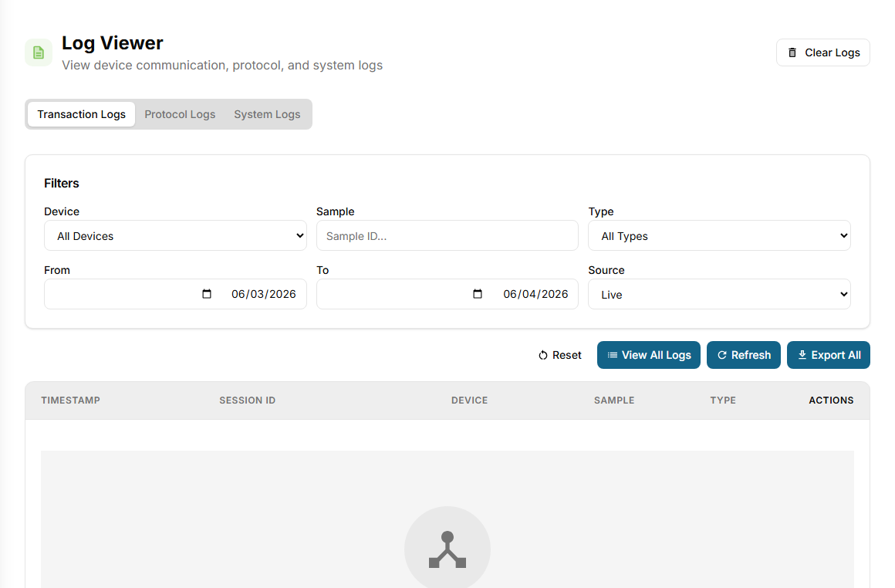This screenshot has width=895, height=588.
Task: Click the Type field label
Action: tap(601, 211)
